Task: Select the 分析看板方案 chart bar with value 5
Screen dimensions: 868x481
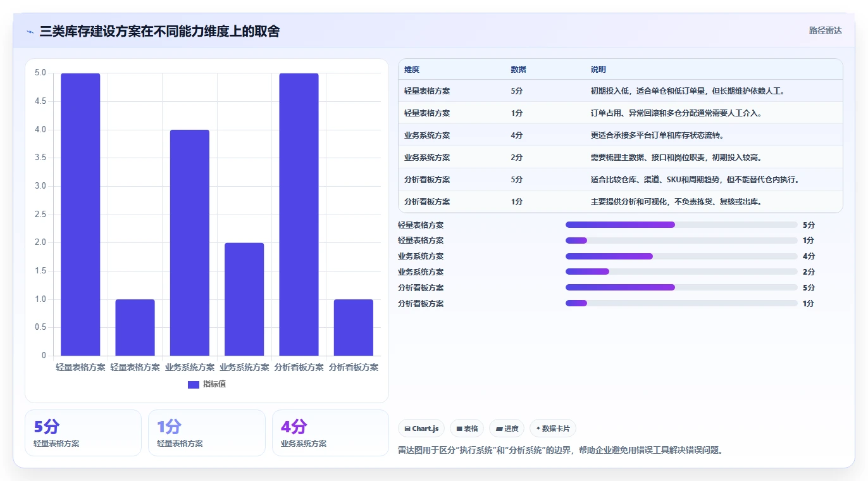Action: [x=299, y=215]
